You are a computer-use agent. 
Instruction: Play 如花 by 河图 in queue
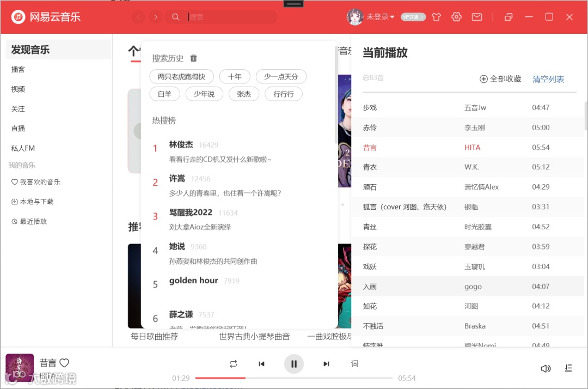(468, 306)
